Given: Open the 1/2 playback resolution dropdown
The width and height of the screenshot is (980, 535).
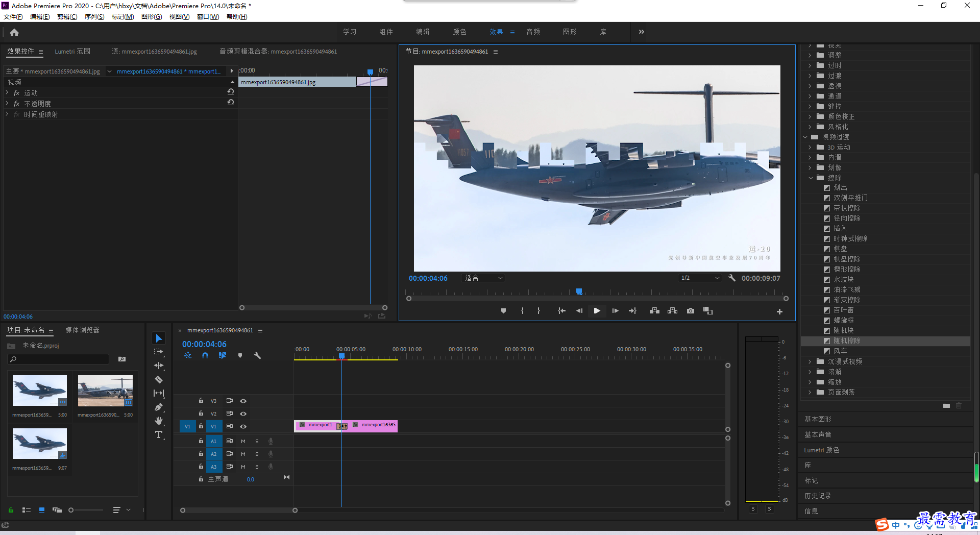Looking at the screenshot, I should [700, 278].
